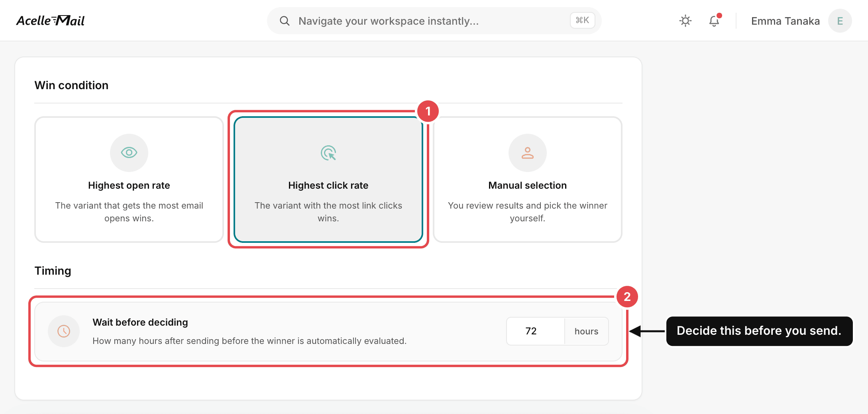Click the cursor-click icon for click rate

click(x=328, y=152)
